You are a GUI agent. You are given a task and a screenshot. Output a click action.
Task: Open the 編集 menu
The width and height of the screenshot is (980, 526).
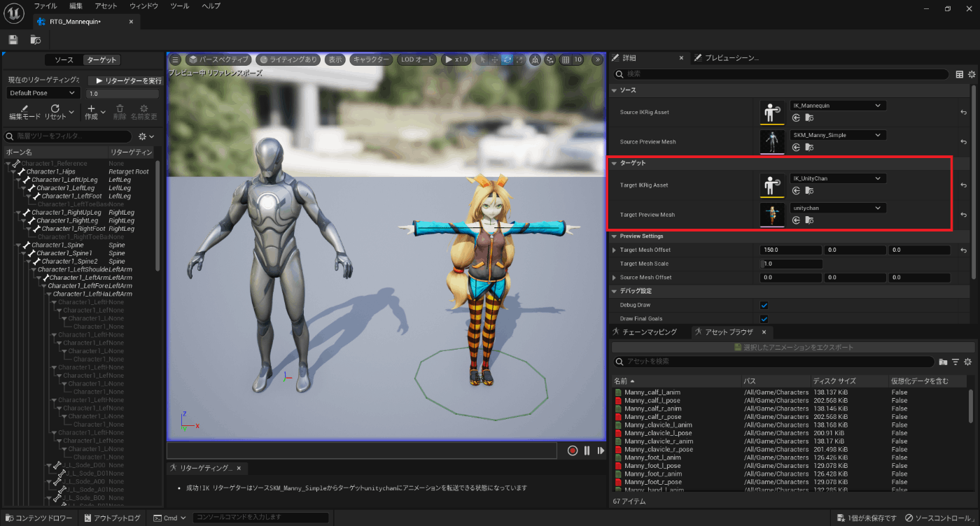[76, 6]
